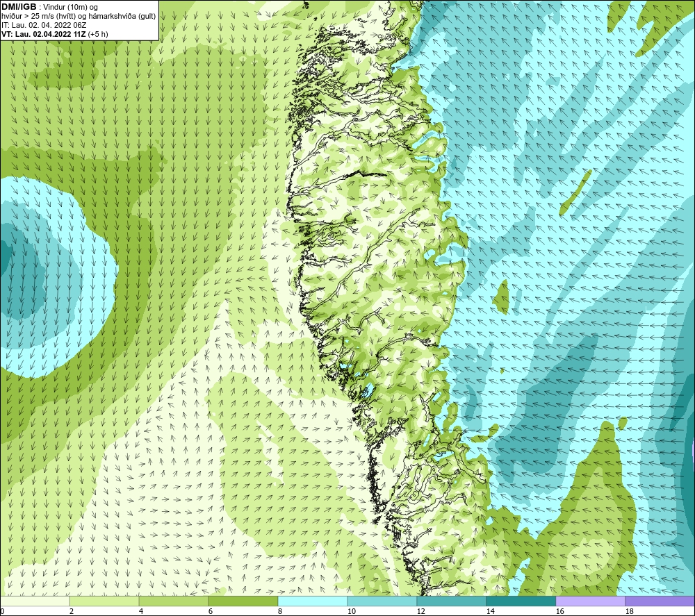Screen dimensions: 695x616
Task: Click the scale label '12'
Action: tap(420, 612)
